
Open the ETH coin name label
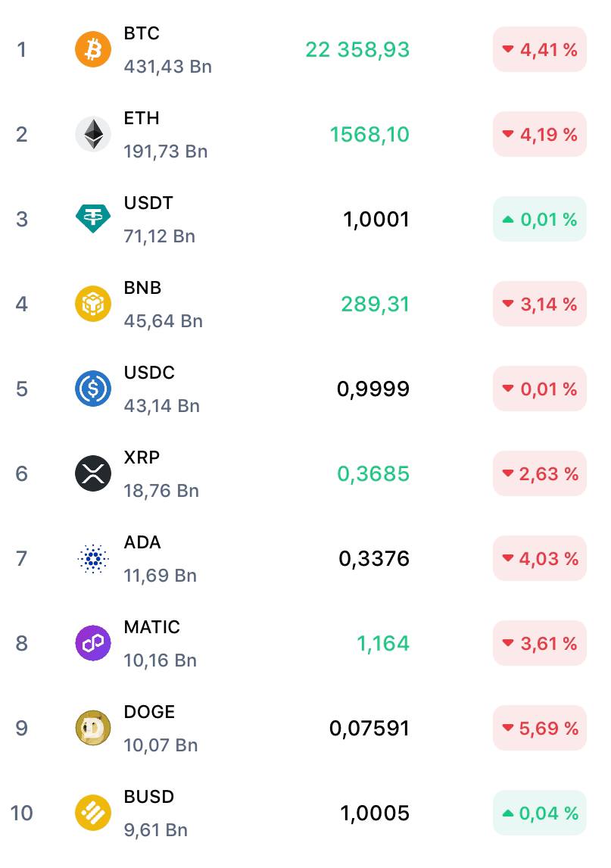pos(142,119)
